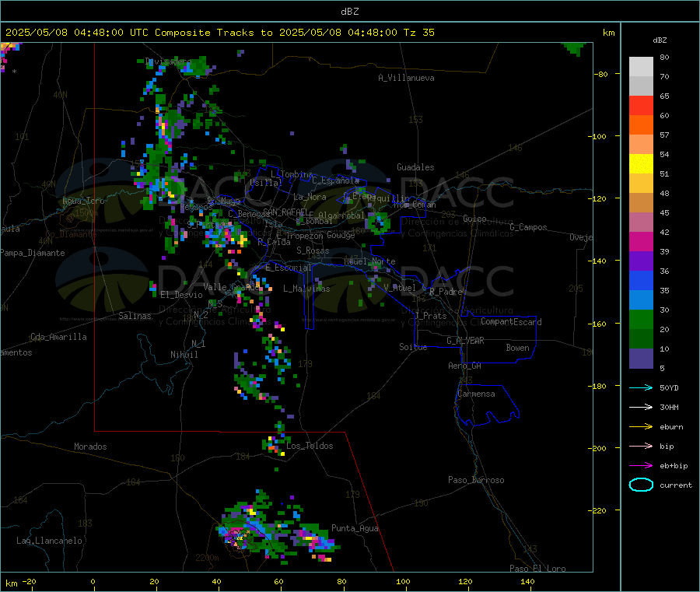Click the S_Rosas label
The width and height of the screenshot is (700, 592).
point(313,250)
